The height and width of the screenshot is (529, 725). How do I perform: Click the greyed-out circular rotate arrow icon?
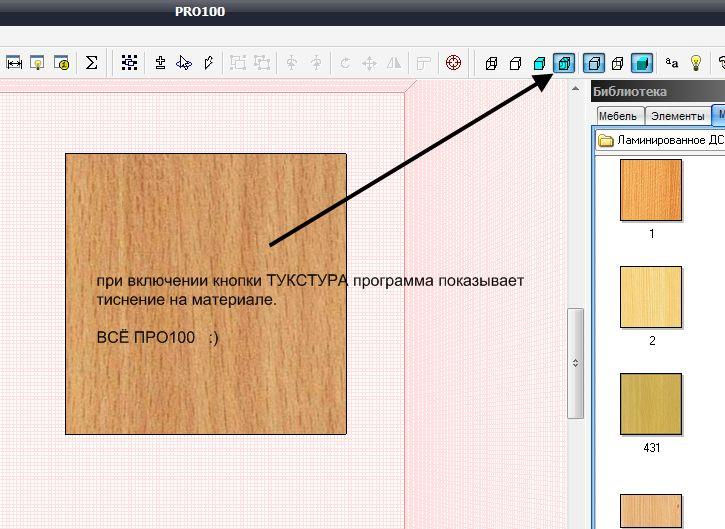click(345, 62)
